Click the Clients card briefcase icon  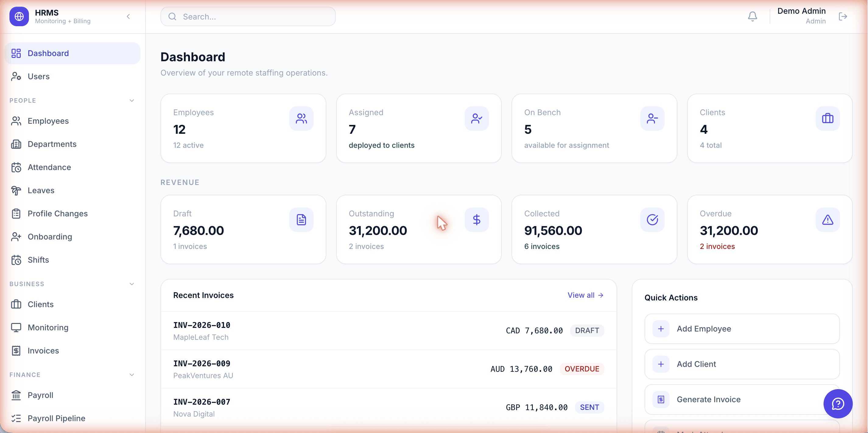pos(828,118)
